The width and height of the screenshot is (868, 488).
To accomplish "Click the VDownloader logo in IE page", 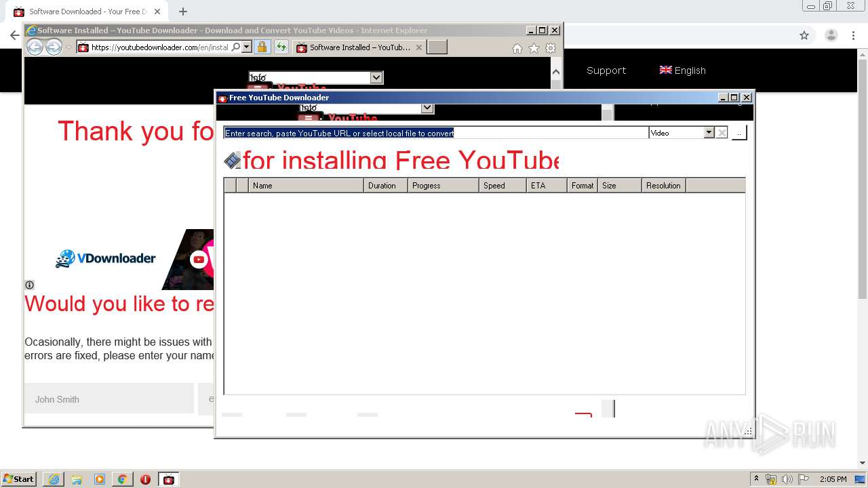I will [x=106, y=258].
